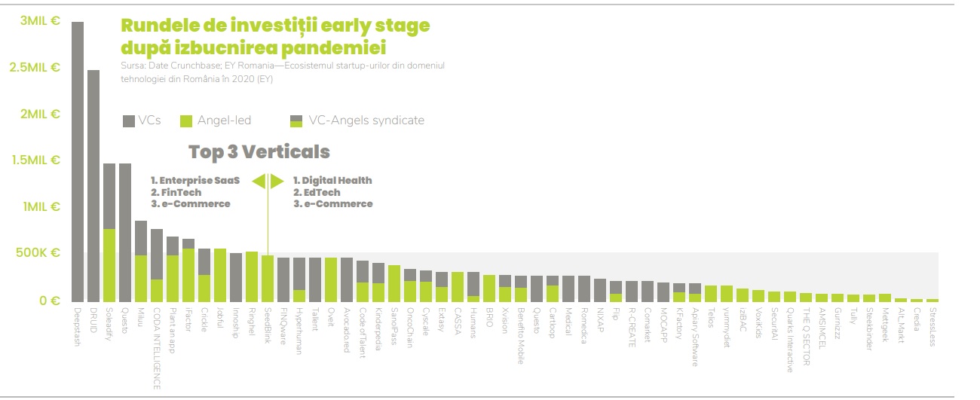
Task: Click the '1MIL €' axis label
Action: pos(41,207)
